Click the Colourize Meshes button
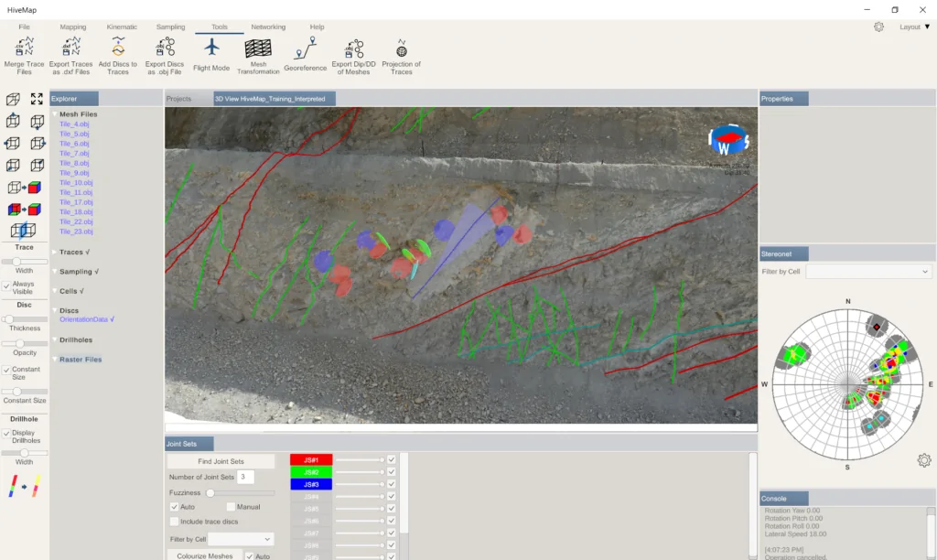Screen dimensions: 937x560 click(x=204, y=555)
